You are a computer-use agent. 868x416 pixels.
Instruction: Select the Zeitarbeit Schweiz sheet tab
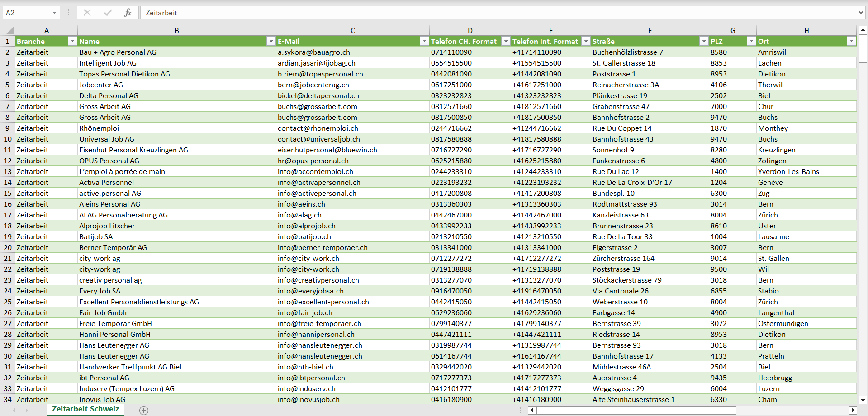click(x=85, y=409)
